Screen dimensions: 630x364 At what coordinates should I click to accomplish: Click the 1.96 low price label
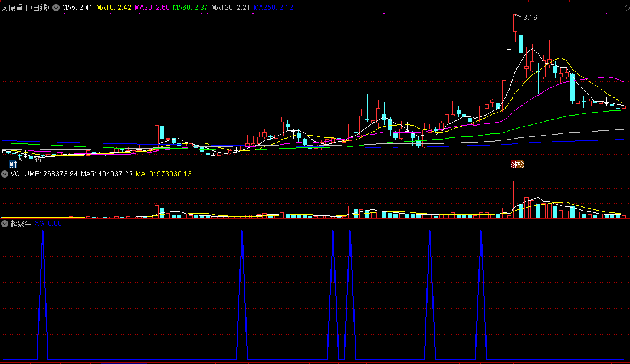pos(34,160)
